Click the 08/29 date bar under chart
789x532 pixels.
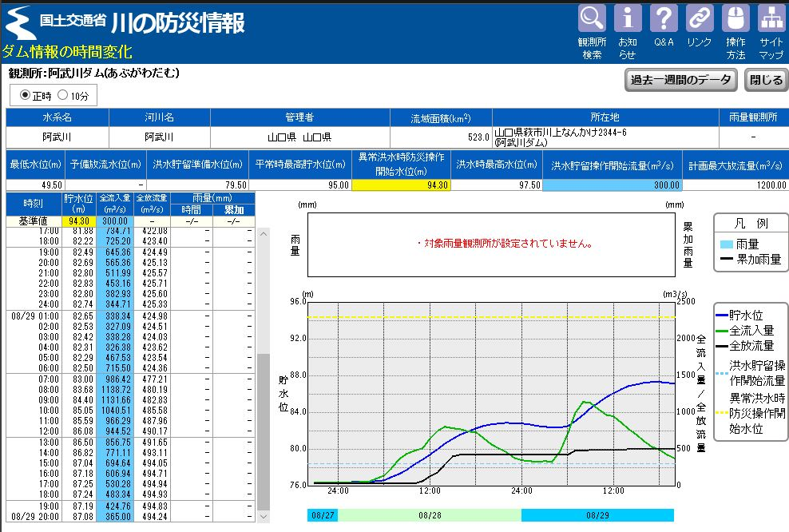(x=597, y=515)
